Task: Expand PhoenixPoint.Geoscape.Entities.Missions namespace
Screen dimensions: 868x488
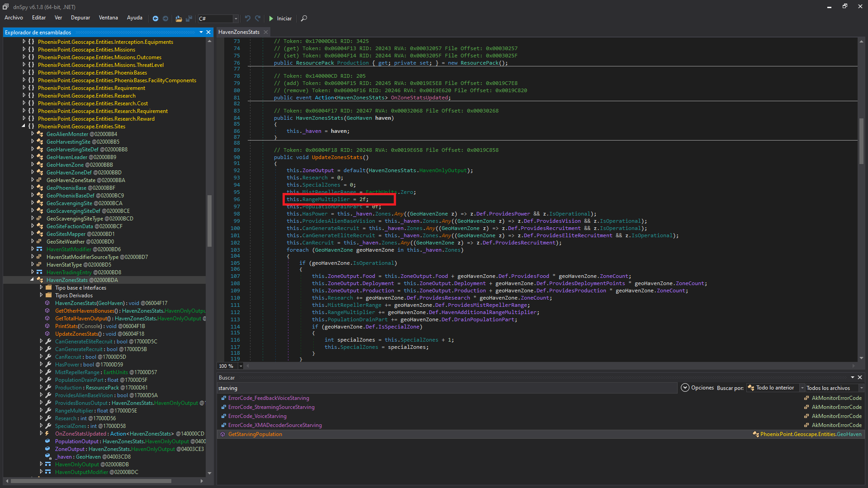Action: pos(24,50)
